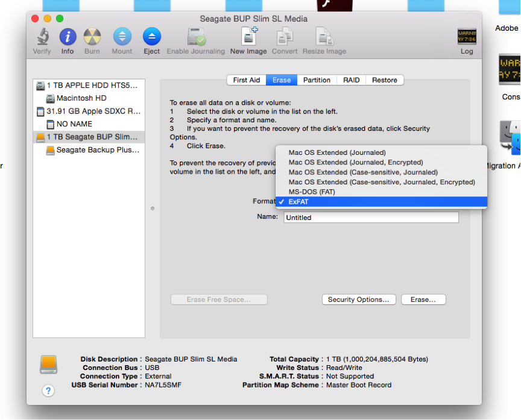The image size is (521, 420).
Task: Click the Connection Type External value
Action: pos(158,376)
